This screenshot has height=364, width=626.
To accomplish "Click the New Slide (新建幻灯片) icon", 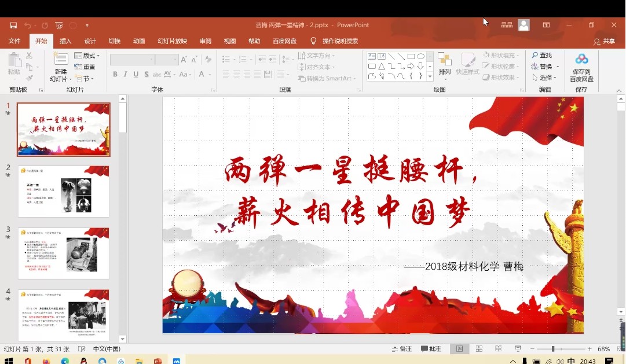I will click(61, 59).
